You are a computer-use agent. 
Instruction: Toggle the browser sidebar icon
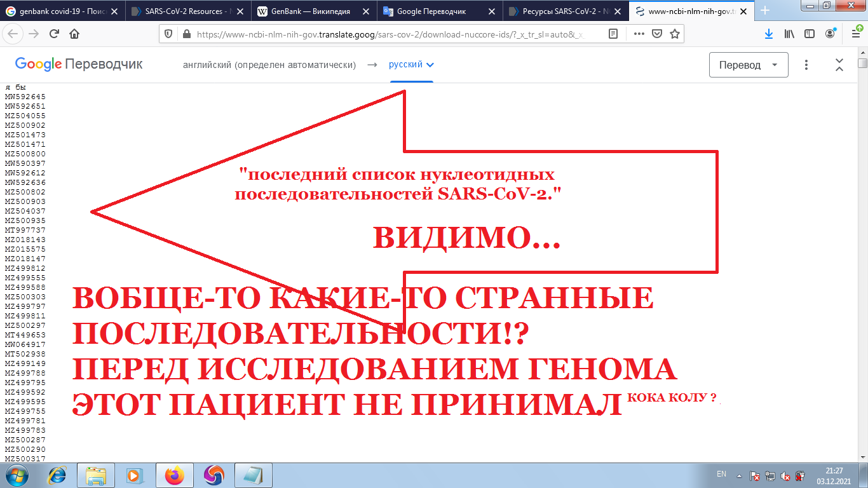(x=809, y=34)
